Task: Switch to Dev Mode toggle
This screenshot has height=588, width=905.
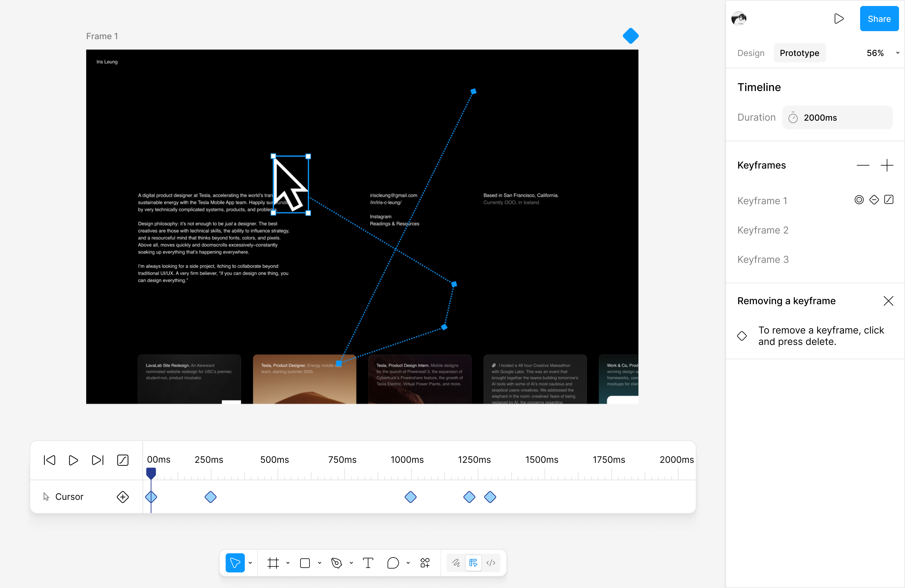Action: [491, 563]
